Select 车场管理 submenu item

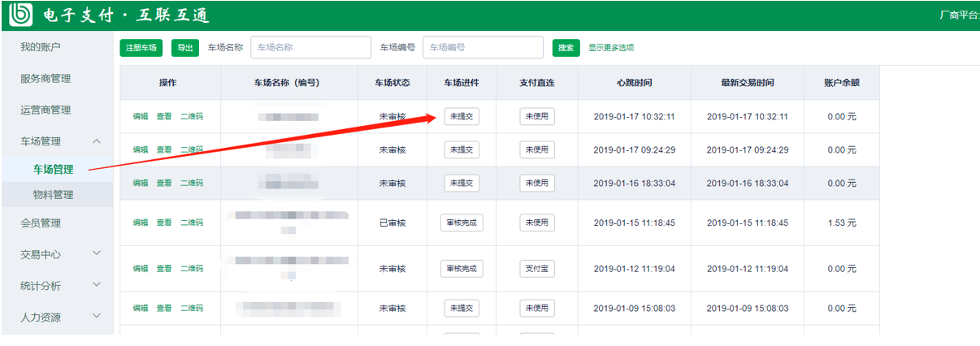(54, 170)
